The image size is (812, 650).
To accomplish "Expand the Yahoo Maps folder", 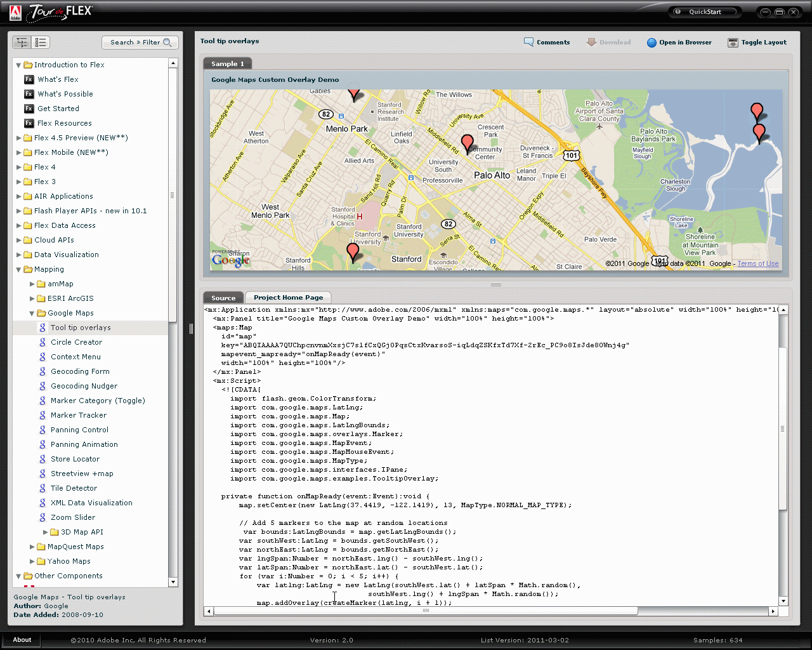I will pos(32,561).
